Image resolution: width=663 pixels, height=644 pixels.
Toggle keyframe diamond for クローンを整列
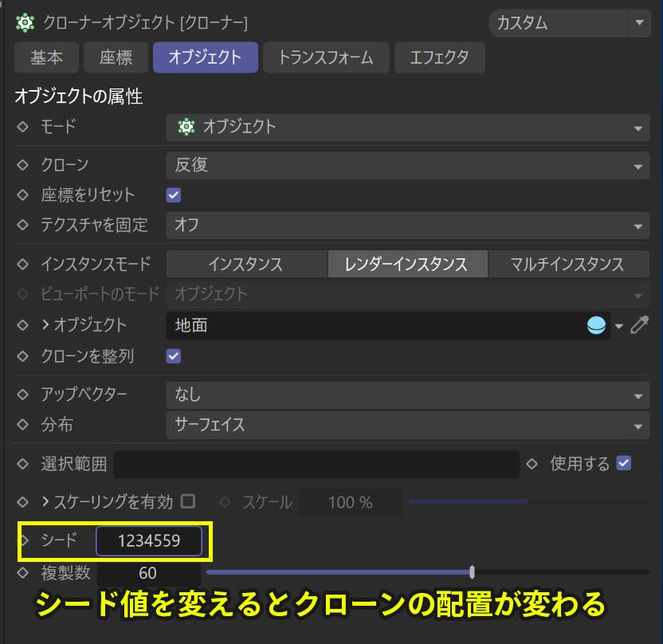pyautogui.click(x=22, y=356)
